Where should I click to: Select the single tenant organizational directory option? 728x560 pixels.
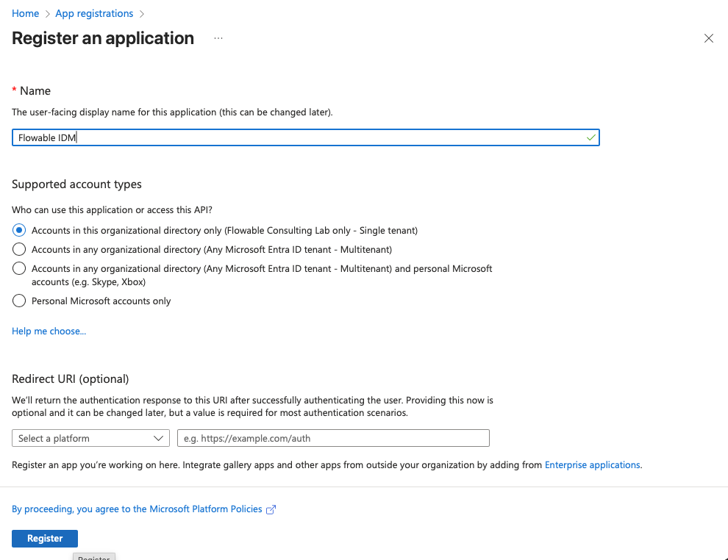point(19,230)
